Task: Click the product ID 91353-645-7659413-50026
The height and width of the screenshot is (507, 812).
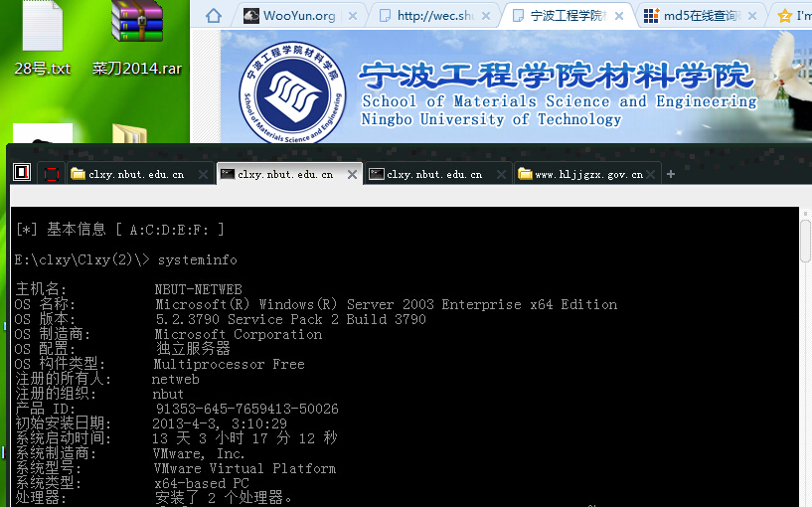Action: [x=247, y=409]
